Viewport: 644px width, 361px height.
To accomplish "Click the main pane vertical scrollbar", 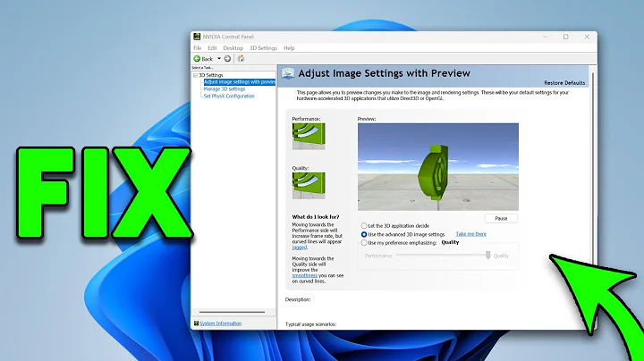I will click(x=593, y=164).
